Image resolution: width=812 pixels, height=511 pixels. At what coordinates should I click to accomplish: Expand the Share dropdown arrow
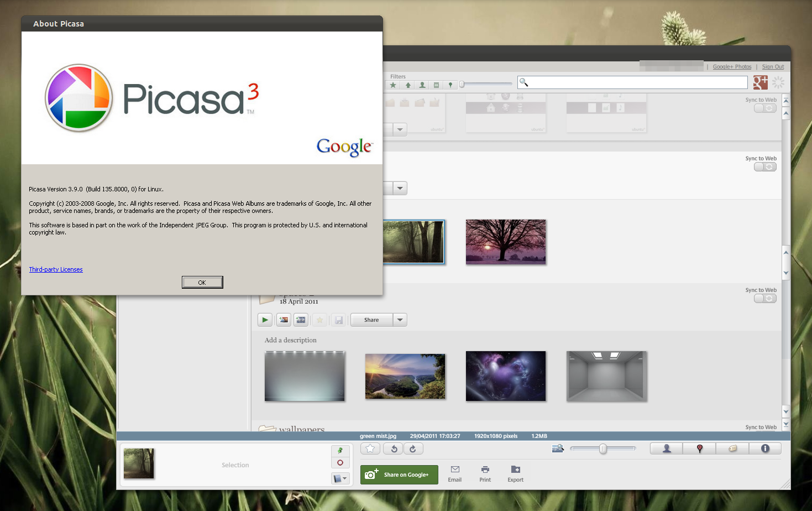coord(400,320)
